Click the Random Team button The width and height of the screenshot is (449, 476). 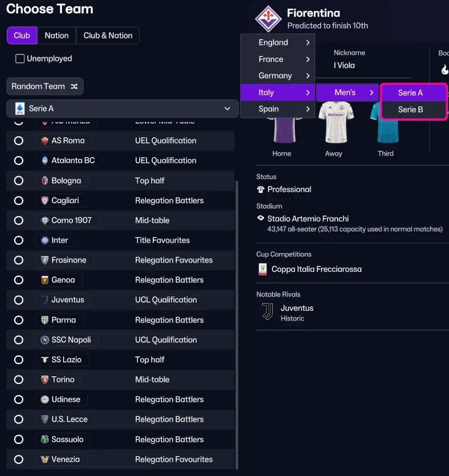click(45, 86)
